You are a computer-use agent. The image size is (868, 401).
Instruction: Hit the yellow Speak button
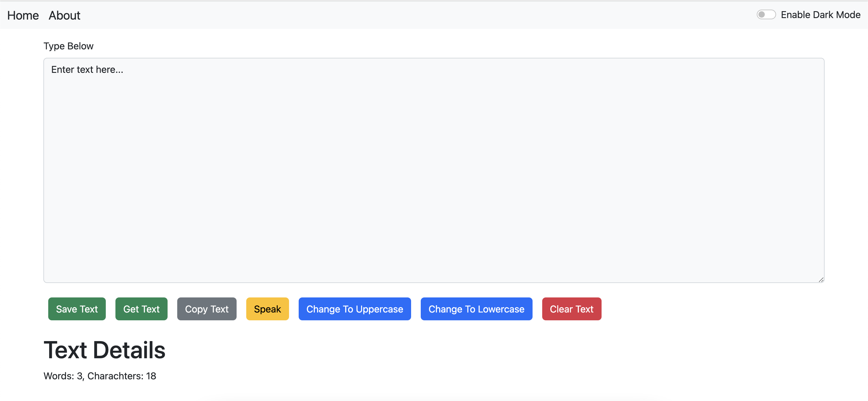pyautogui.click(x=267, y=309)
